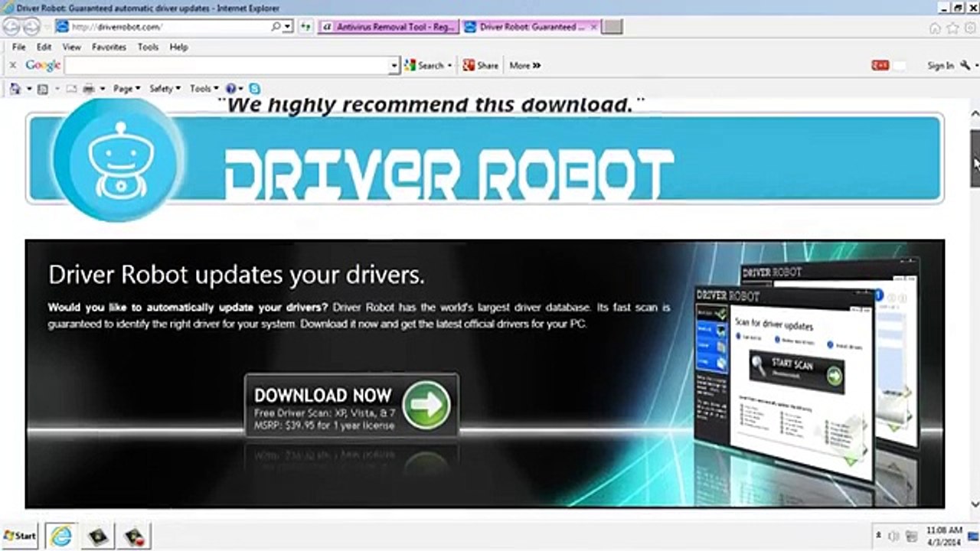
Task: Open the Windows Start menu
Action: [x=20, y=536]
